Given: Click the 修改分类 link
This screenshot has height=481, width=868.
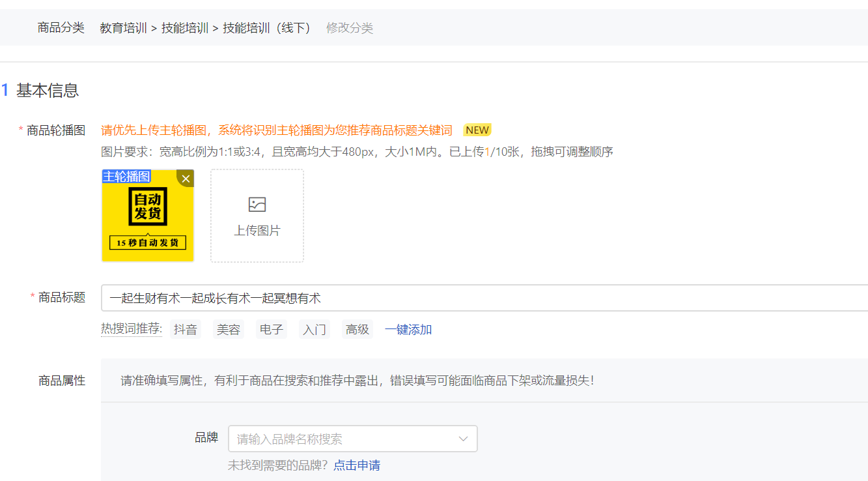Looking at the screenshot, I should [x=350, y=28].
